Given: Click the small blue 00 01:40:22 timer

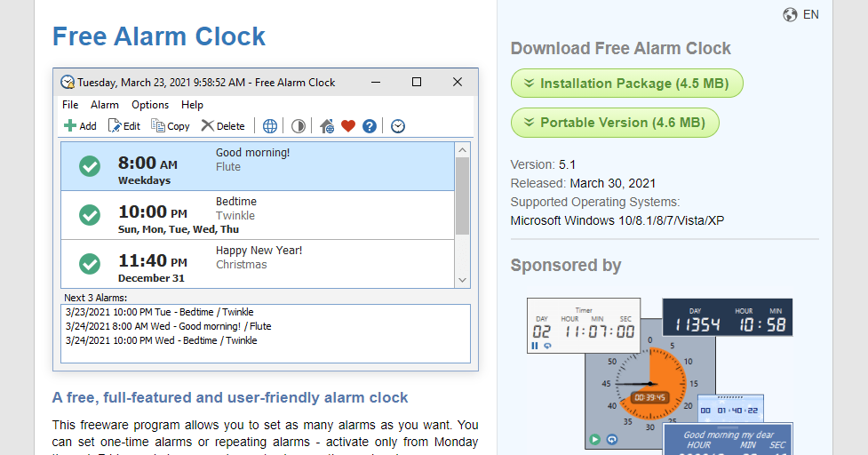Looking at the screenshot, I should 730,409.
